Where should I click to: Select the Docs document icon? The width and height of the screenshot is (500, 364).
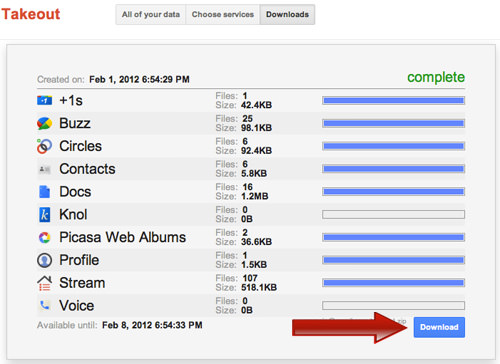pyautogui.click(x=44, y=192)
